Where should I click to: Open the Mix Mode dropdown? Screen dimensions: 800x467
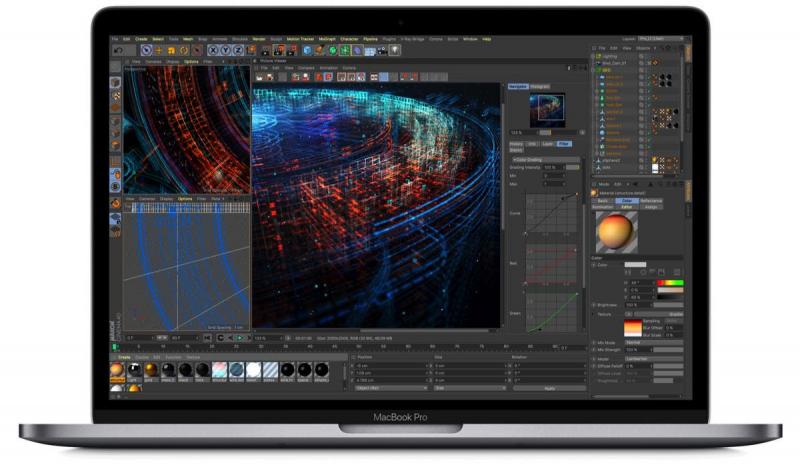tap(654, 342)
